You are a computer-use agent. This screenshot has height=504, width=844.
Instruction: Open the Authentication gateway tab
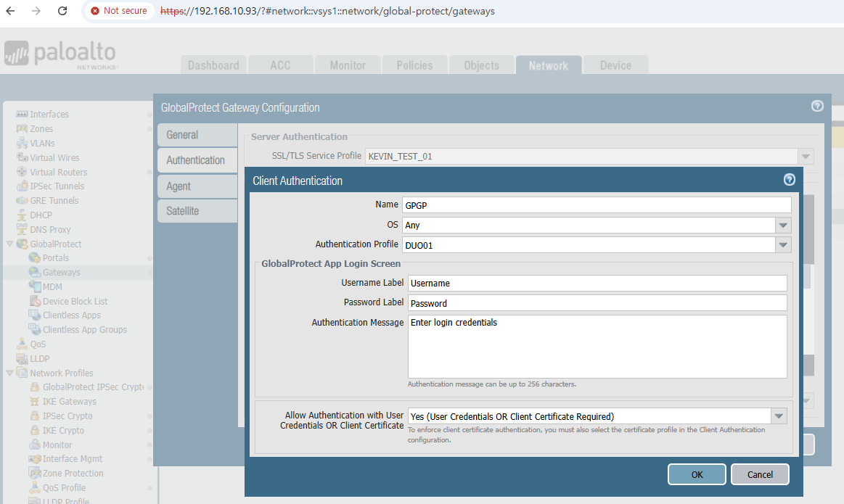197,160
